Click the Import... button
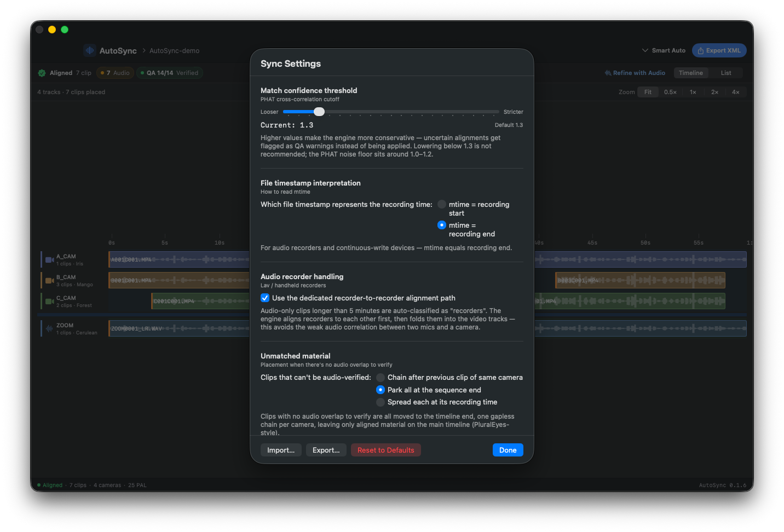Image resolution: width=784 pixels, height=532 pixels. coord(281,450)
